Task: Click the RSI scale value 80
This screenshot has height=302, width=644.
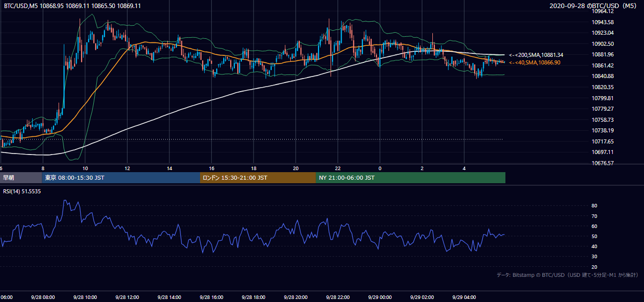Action: (x=595, y=206)
